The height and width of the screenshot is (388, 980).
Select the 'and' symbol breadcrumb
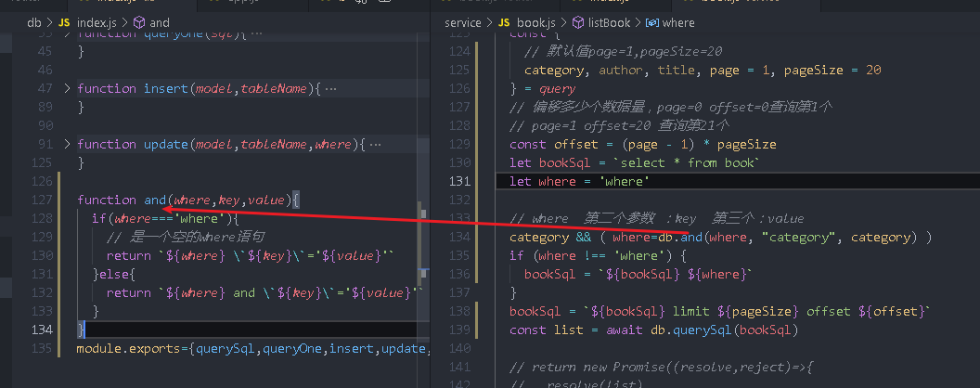[x=160, y=22]
